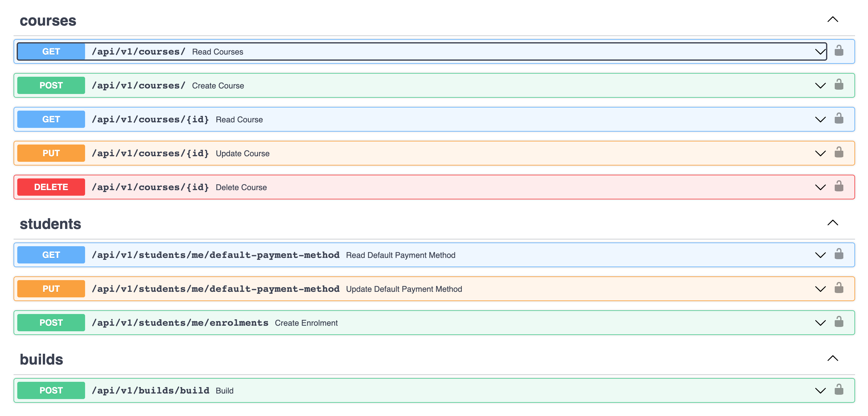Image resolution: width=868 pixels, height=416 pixels.
Task: Expand Create Enrolment operation via its chevron
Action: click(820, 323)
